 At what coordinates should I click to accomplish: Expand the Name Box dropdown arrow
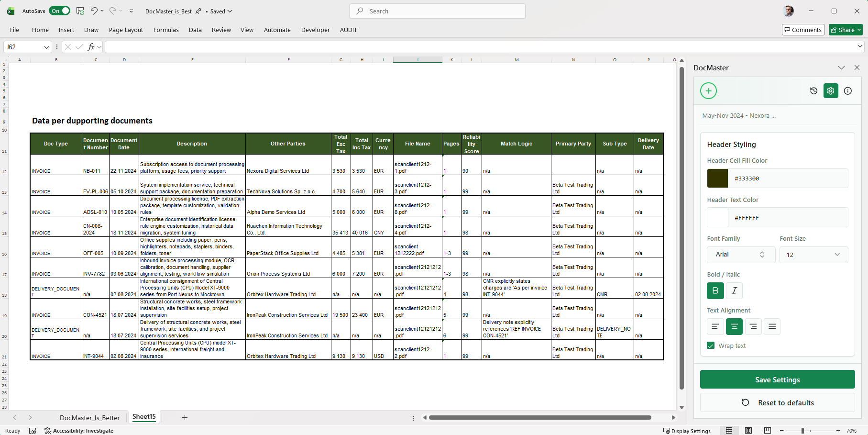(x=46, y=47)
